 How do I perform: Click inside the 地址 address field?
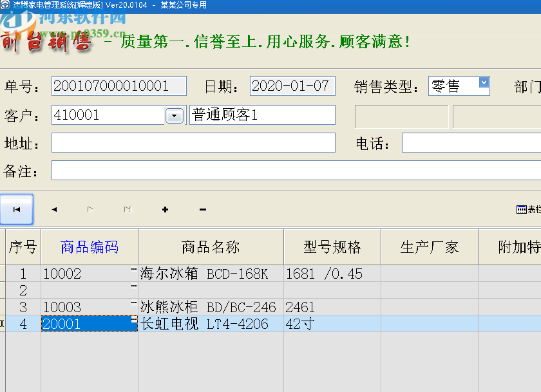(x=193, y=142)
